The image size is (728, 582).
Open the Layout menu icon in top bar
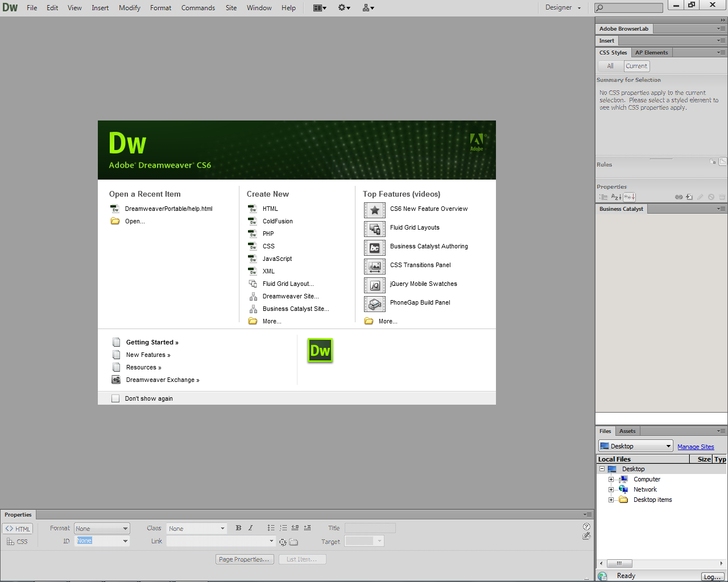(320, 8)
